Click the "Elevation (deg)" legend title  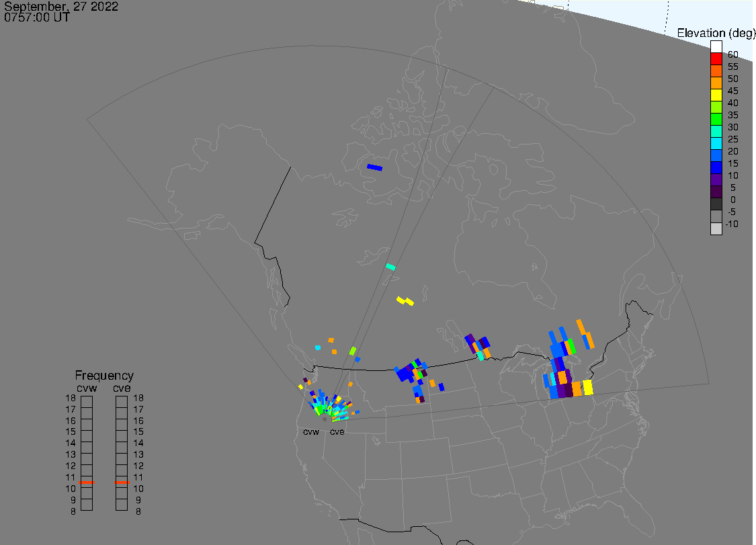pos(716,33)
